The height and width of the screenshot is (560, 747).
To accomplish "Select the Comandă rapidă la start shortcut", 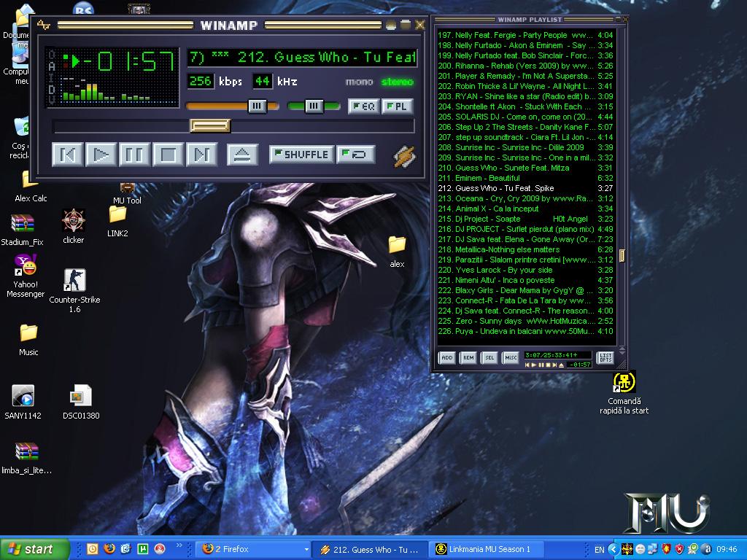I will coord(624,393).
